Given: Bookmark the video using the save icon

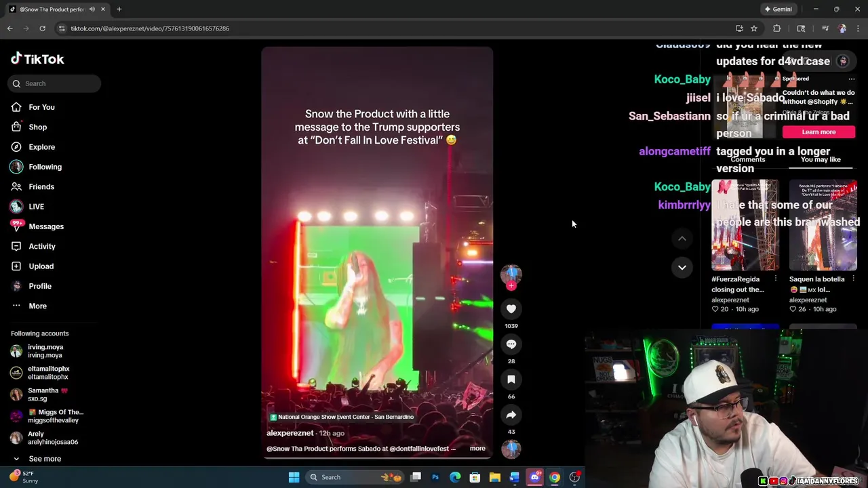Looking at the screenshot, I should [x=511, y=380].
